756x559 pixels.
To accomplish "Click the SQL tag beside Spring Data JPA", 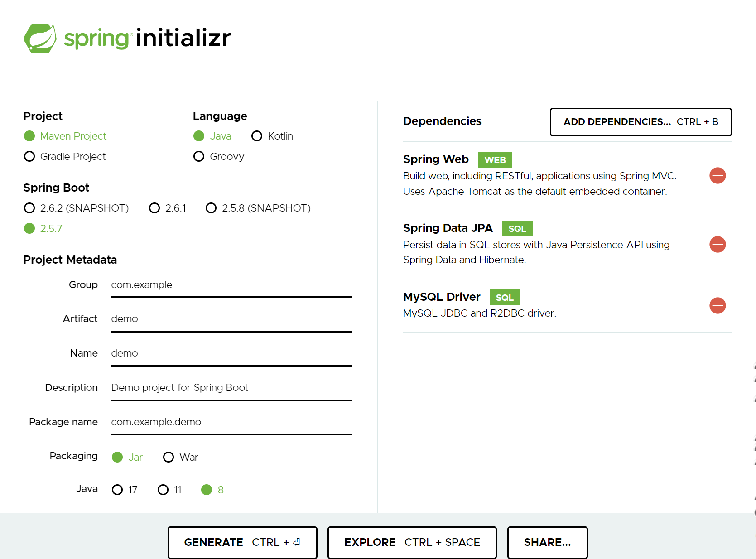I will click(x=517, y=229).
